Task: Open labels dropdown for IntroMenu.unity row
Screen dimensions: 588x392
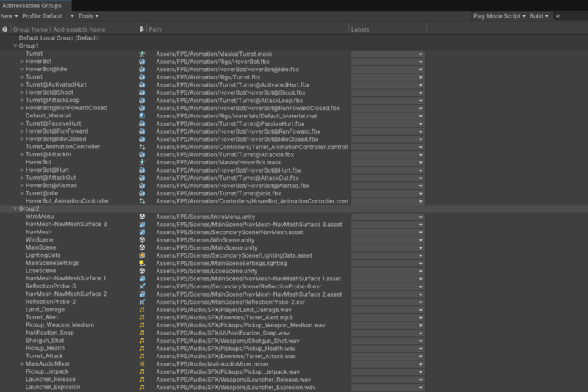Action: (388, 217)
